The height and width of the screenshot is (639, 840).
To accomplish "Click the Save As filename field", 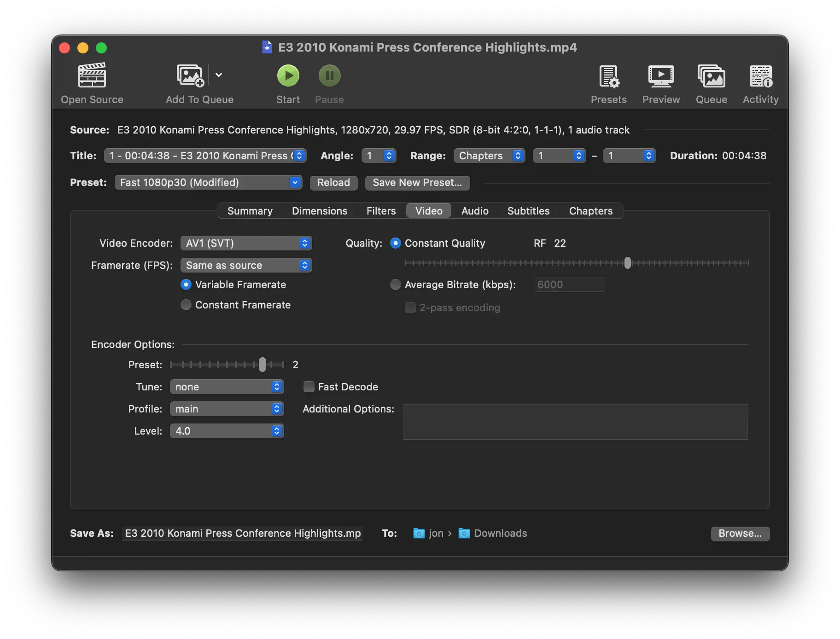I will point(242,533).
